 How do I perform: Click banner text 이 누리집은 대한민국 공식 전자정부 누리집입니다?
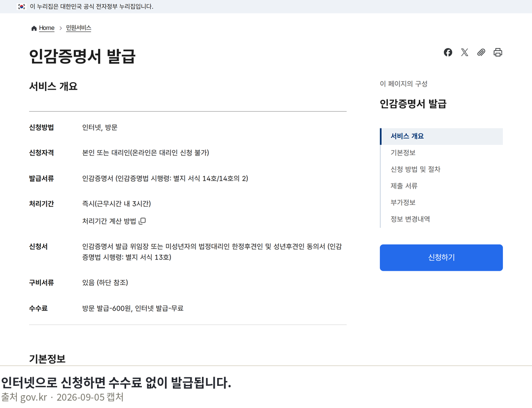pyautogui.click(x=92, y=6)
